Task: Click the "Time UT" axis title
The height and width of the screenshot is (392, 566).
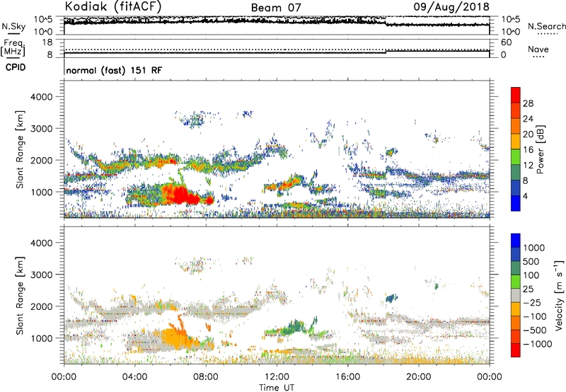Action: [x=277, y=388]
